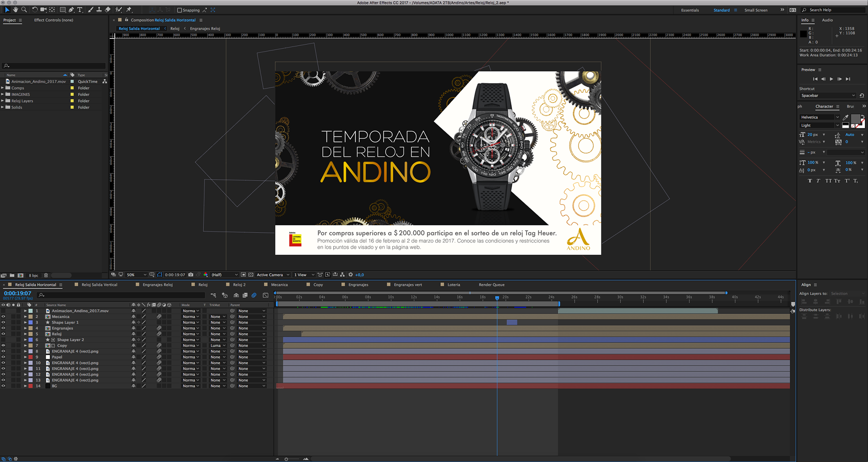
Task: Open the Effect Controls tab
Action: tap(53, 20)
